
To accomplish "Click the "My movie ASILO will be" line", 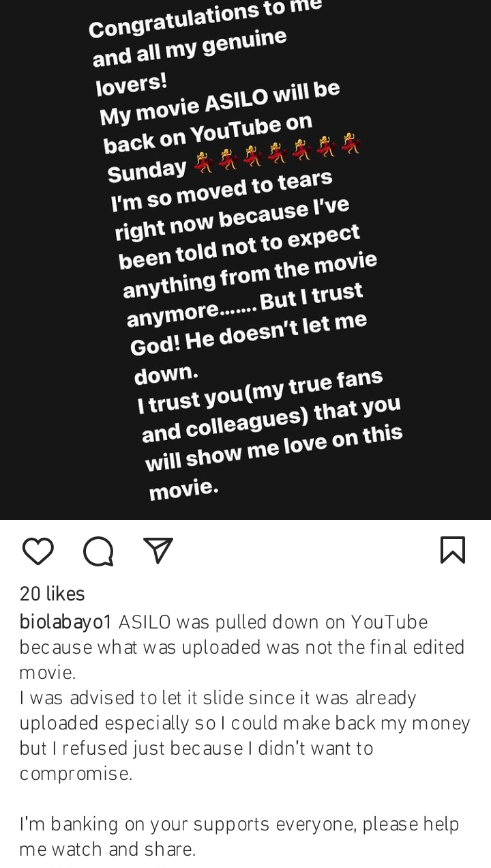I will 220,102.
